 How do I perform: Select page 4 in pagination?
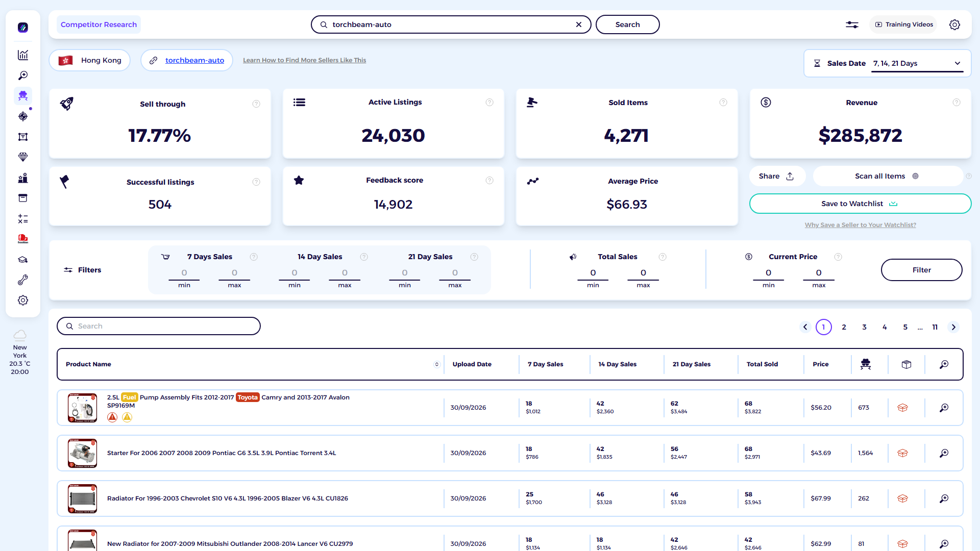(x=885, y=327)
